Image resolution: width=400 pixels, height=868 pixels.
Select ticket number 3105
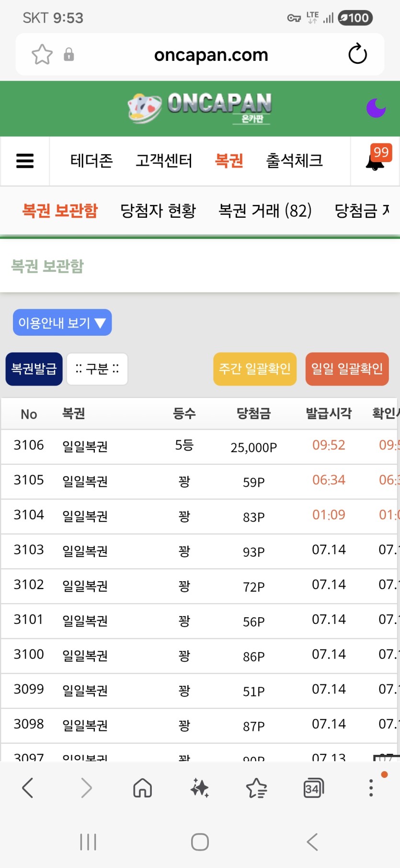point(29,481)
